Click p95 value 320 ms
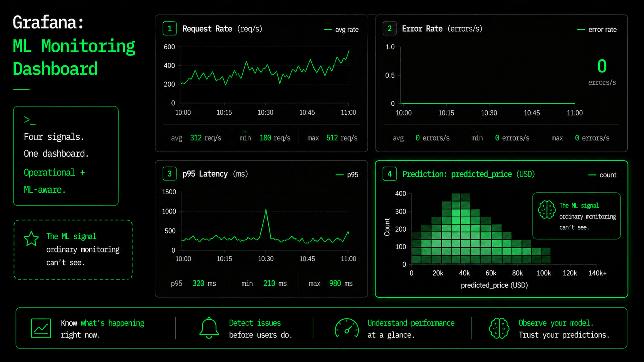The image size is (644, 362). [204, 283]
